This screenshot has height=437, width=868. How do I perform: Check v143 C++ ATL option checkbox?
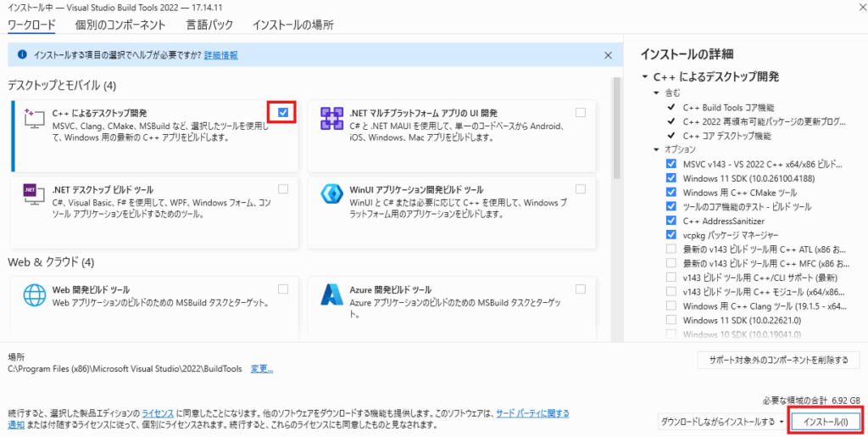(x=671, y=249)
